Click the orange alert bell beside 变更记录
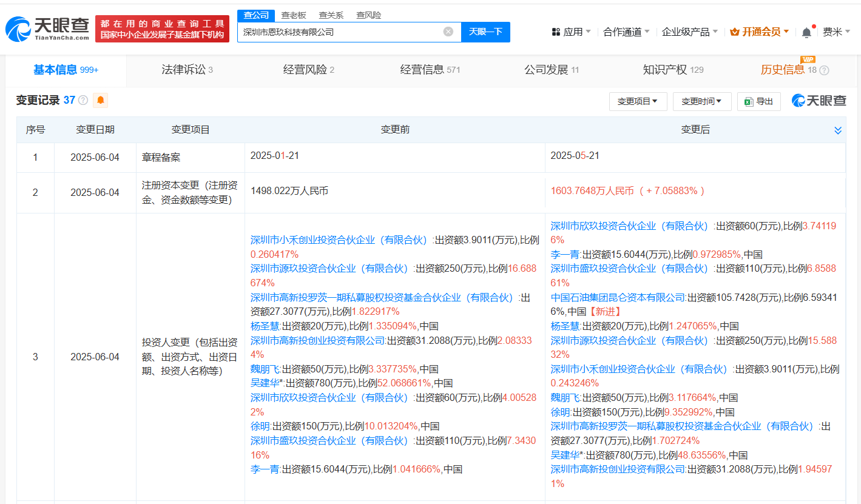 tap(100, 100)
